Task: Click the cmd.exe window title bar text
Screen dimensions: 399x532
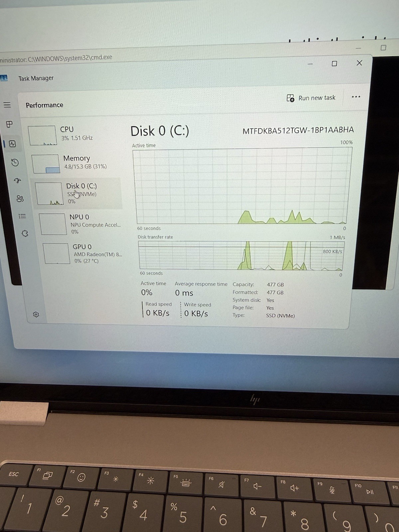Action: [56, 58]
